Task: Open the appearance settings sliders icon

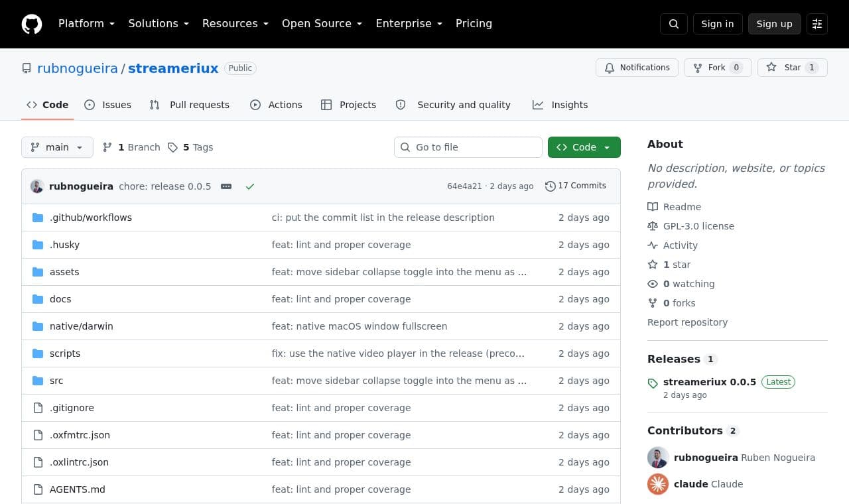Action: [x=817, y=24]
